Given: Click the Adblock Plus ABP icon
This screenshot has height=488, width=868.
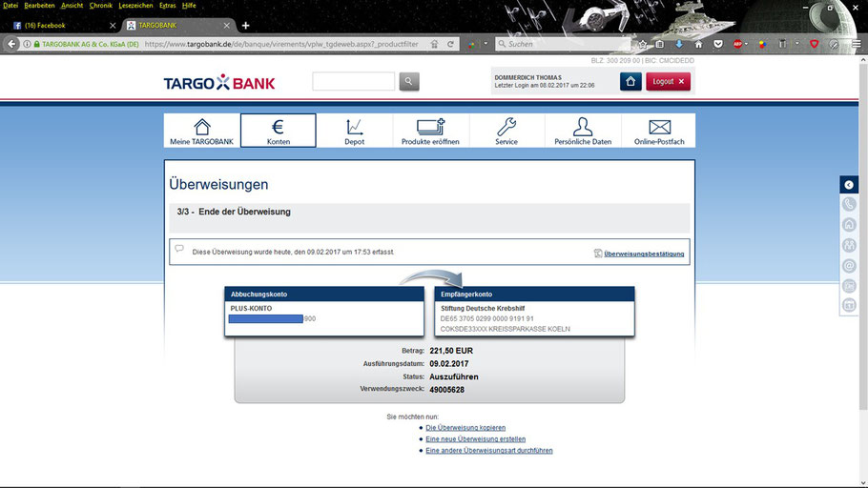Looking at the screenshot, I should 737,44.
